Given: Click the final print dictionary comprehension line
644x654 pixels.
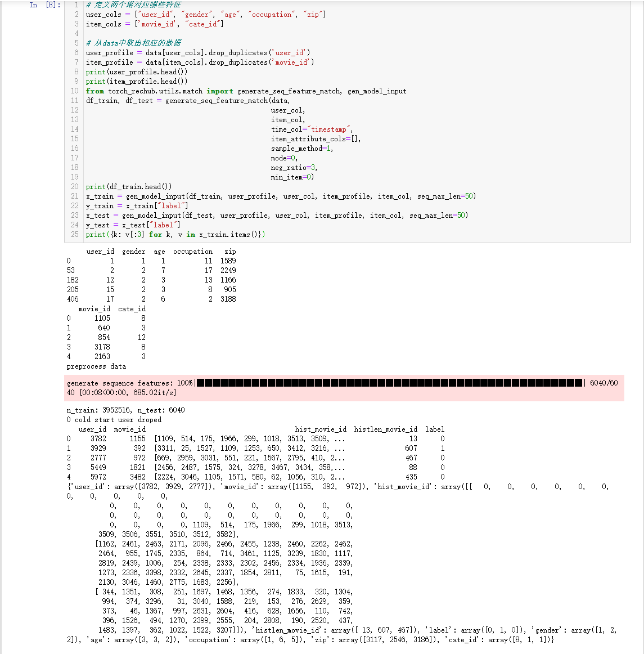Looking at the screenshot, I should (175, 235).
